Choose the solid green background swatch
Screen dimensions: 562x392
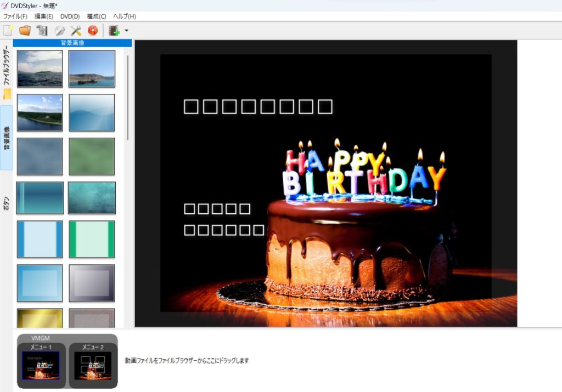tap(92, 156)
